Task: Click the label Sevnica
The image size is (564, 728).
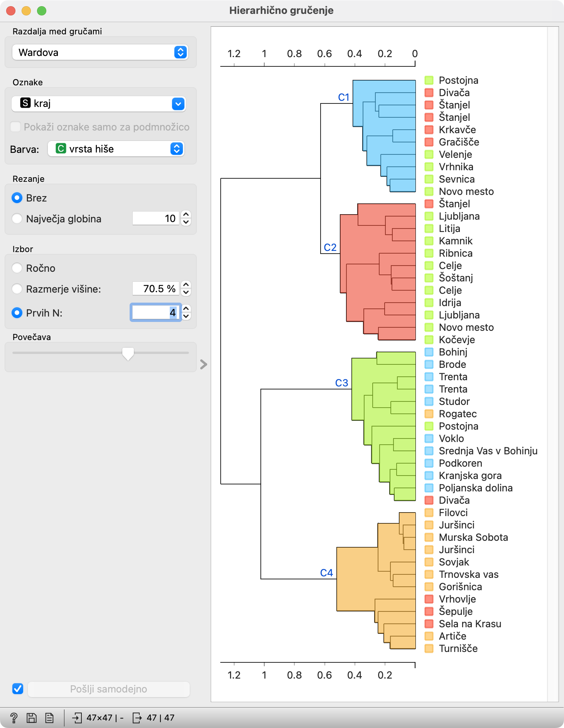Action: tap(457, 179)
